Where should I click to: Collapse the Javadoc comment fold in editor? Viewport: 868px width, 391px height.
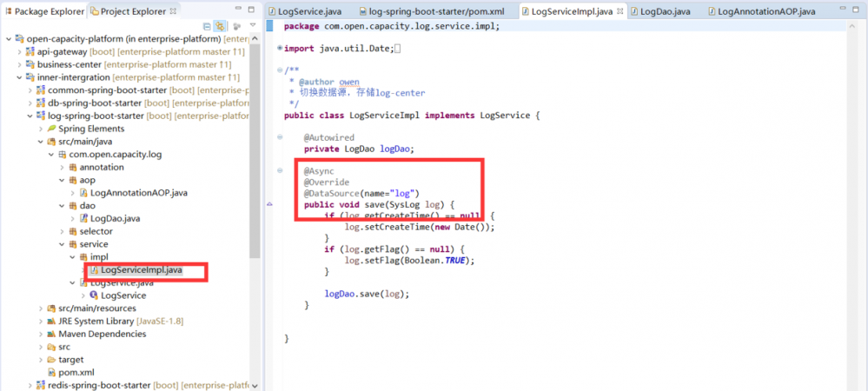(x=280, y=70)
